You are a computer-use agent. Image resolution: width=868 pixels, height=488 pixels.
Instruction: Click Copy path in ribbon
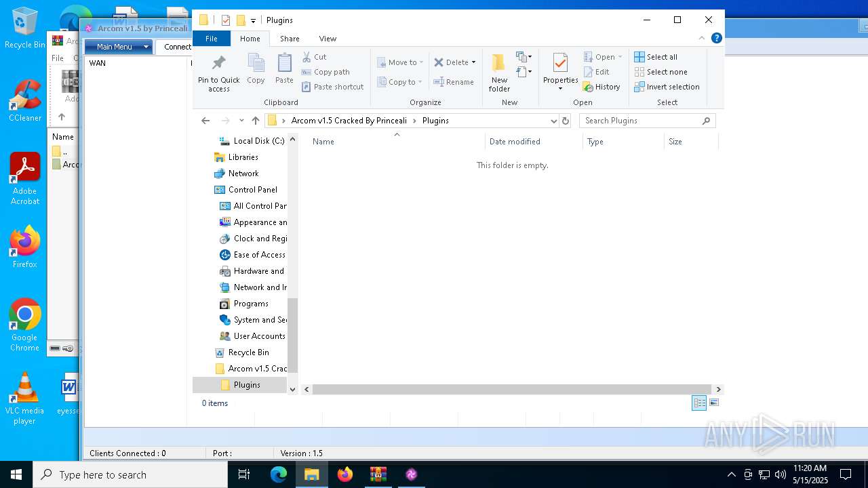point(325,72)
